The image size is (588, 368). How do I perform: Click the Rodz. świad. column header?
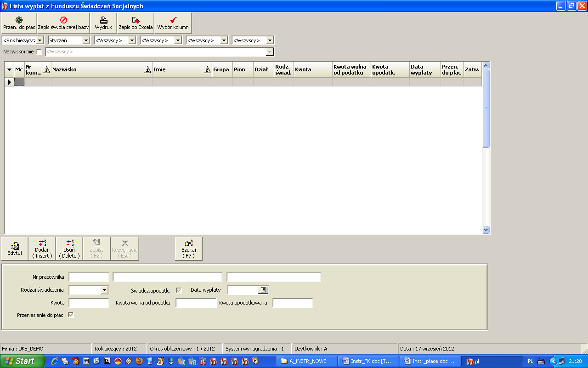284,69
